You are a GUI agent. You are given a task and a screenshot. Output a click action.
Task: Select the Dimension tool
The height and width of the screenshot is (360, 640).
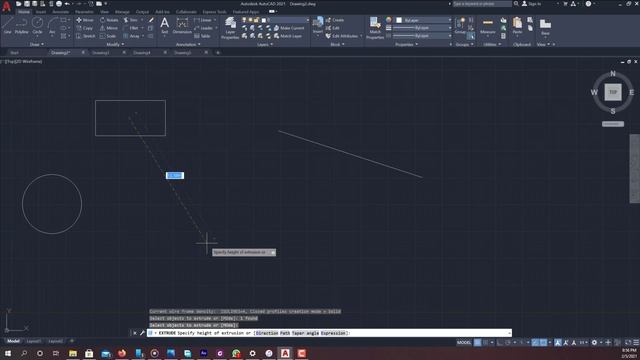click(x=182, y=25)
